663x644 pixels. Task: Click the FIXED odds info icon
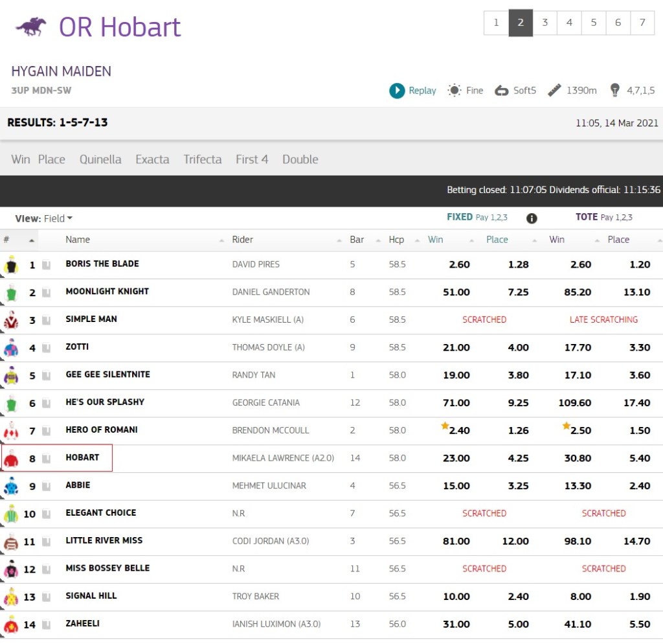pyautogui.click(x=532, y=218)
